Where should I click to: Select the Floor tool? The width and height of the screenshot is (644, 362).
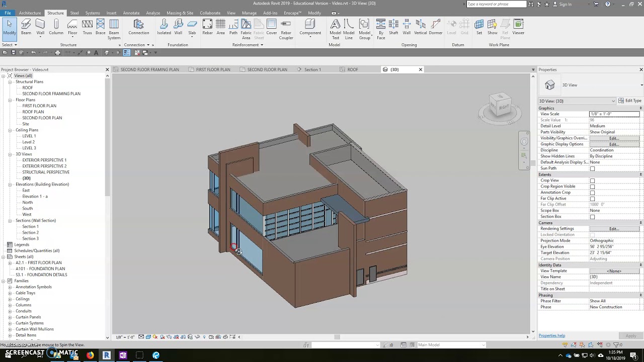coord(72,27)
